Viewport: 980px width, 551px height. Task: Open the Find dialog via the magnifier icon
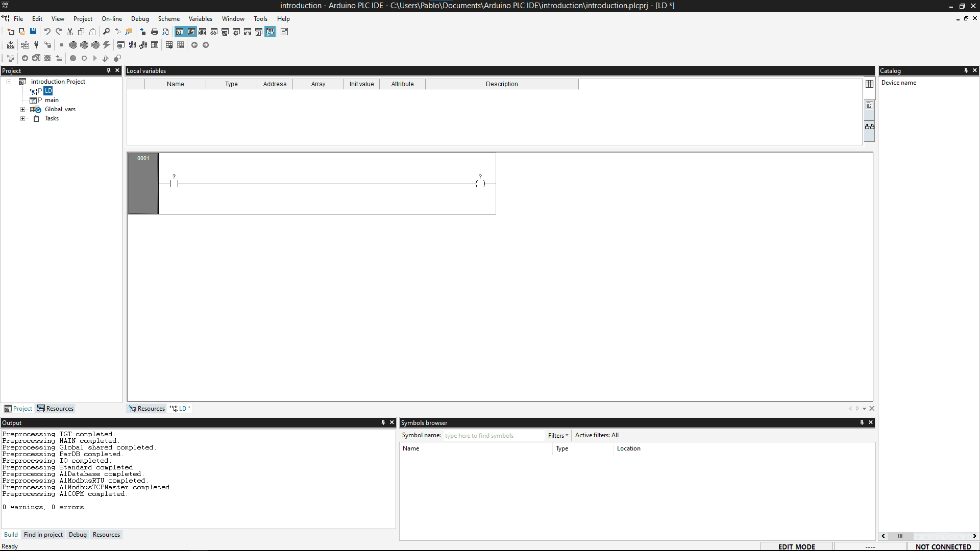click(x=106, y=32)
